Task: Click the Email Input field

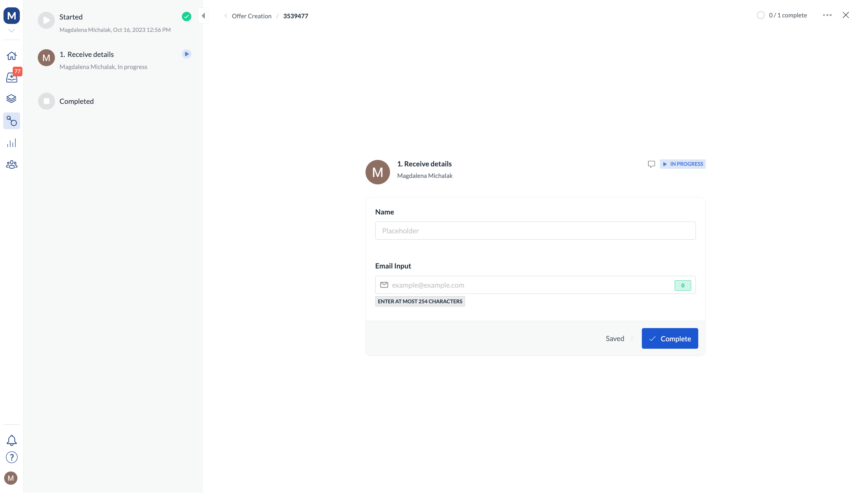Action: click(x=535, y=285)
